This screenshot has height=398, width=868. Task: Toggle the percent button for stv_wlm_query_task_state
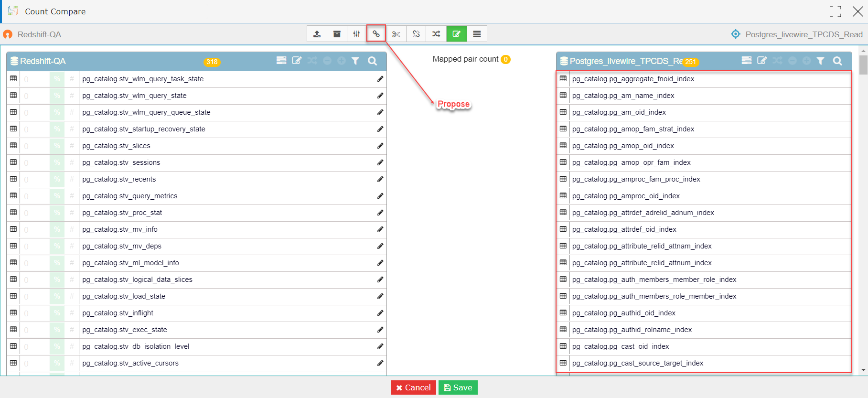[x=57, y=79]
